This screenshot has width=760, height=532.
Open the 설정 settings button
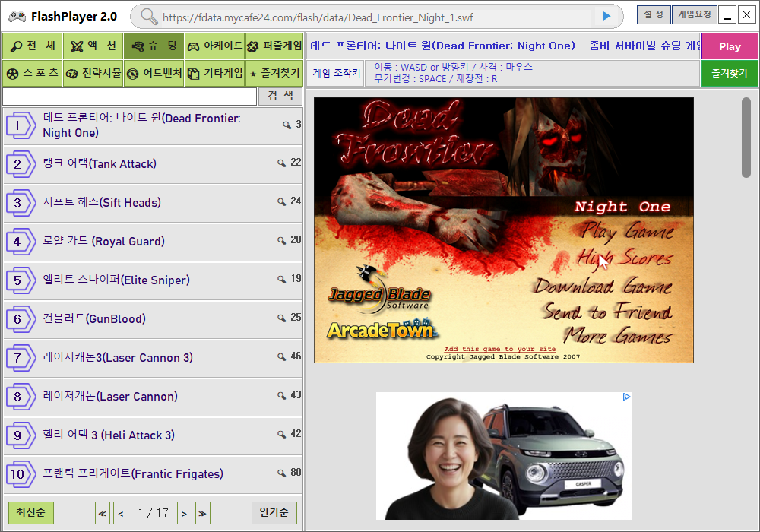coord(654,15)
